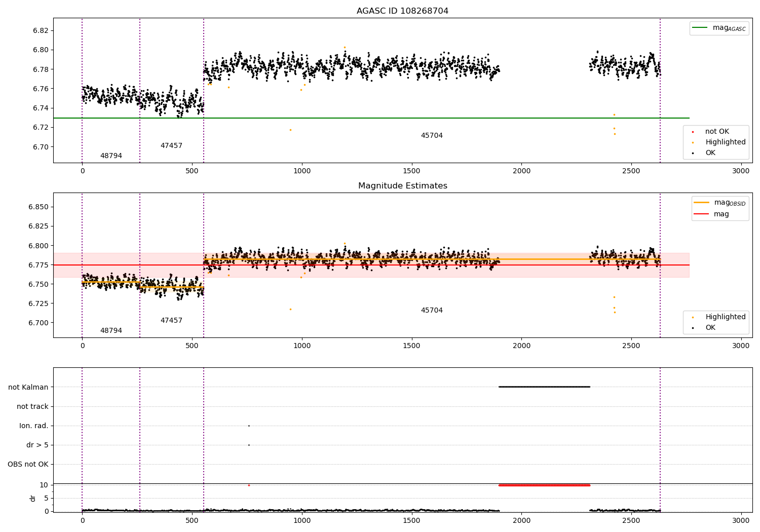Click the 6.78 y-axis tick label
Viewport: 760px width, 532px height.
coord(41,69)
